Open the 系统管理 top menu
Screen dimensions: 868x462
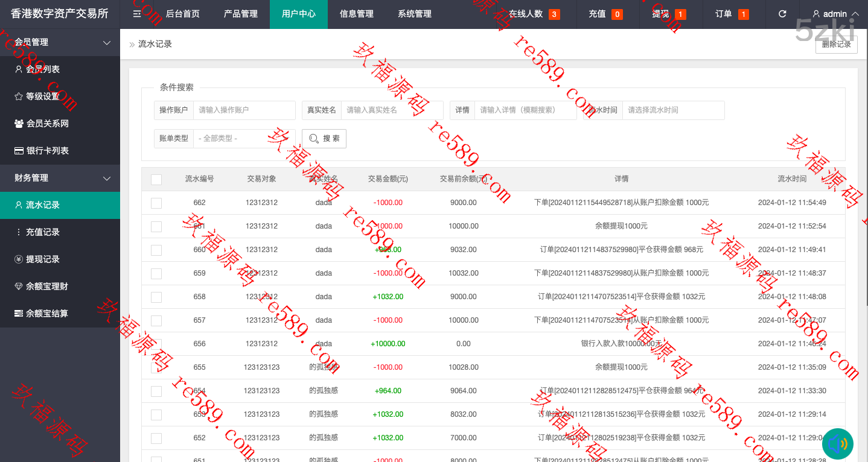(x=415, y=14)
